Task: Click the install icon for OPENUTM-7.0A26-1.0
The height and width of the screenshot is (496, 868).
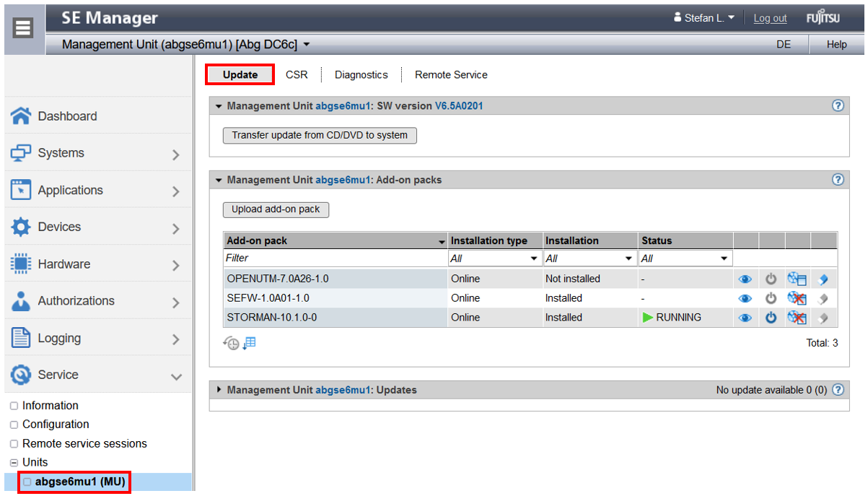Action: coord(797,279)
